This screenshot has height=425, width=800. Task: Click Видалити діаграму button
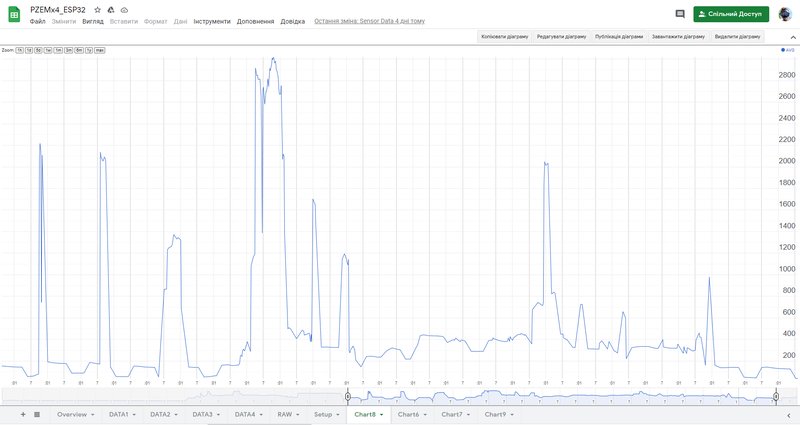[x=737, y=37]
